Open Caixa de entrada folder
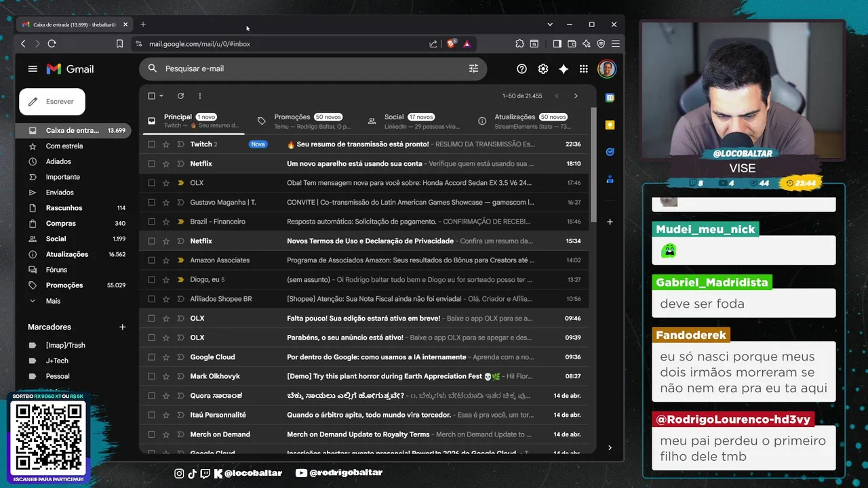The image size is (868, 488). pos(73,130)
